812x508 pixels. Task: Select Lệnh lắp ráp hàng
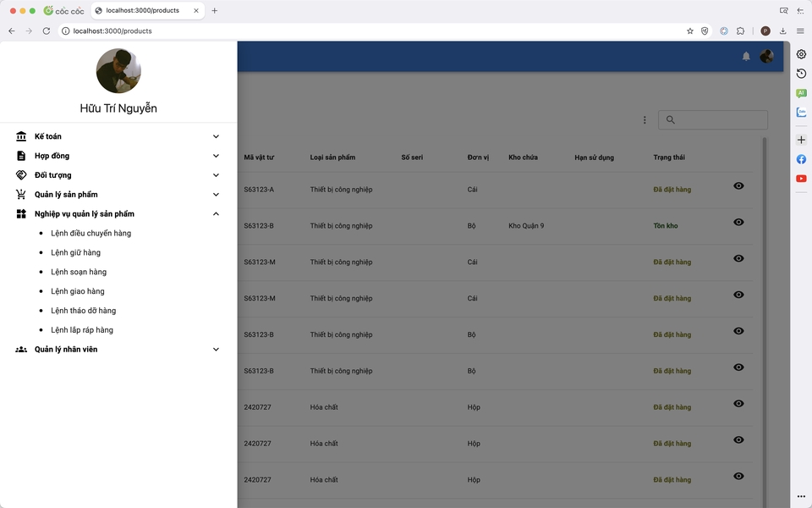coord(82,329)
